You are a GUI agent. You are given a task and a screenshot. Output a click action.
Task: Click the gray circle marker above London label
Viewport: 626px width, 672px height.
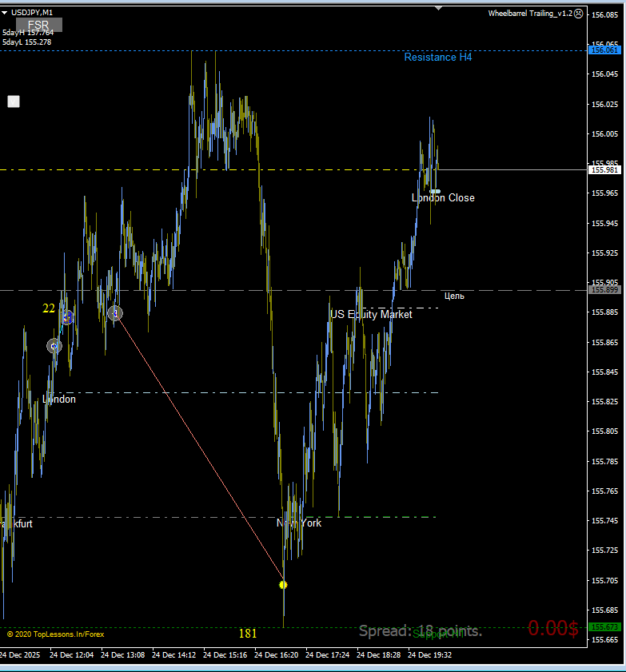tap(54, 346)
